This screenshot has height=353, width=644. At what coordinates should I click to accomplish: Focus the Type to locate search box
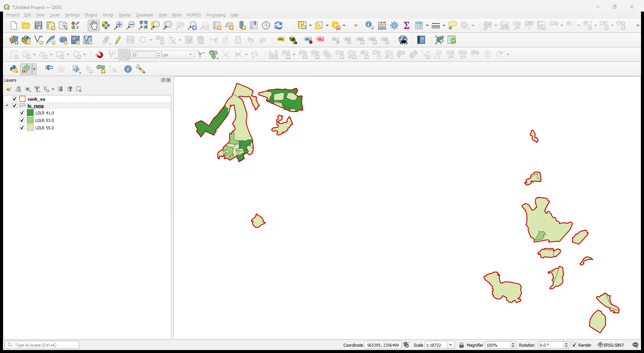pos(42,345)
